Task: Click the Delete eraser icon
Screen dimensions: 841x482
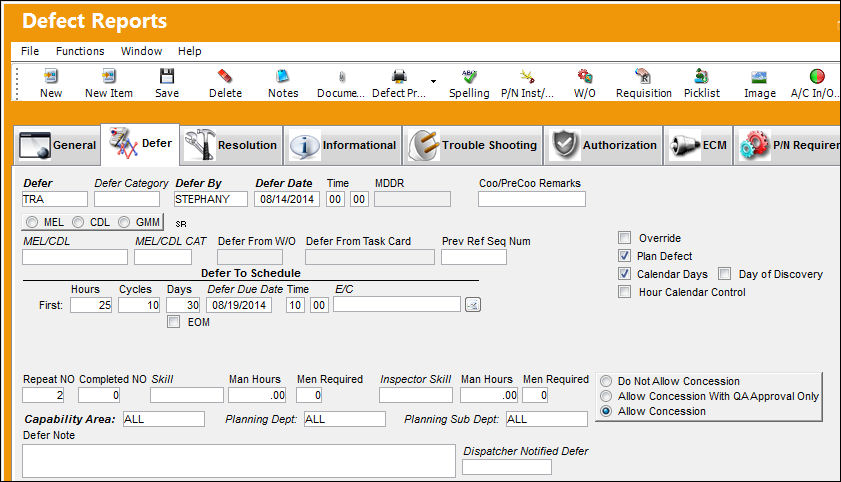Action: [x=225, y=76]
